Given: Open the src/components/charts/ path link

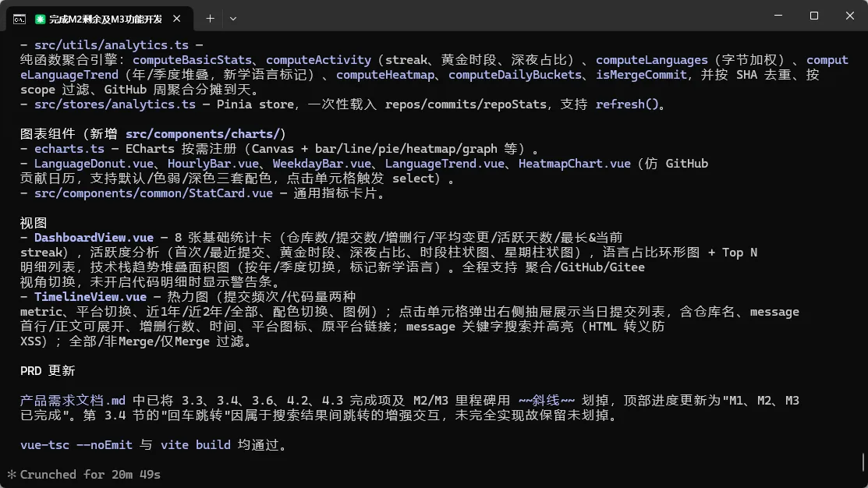Looking at the screenshot, I should pos(204,134).
